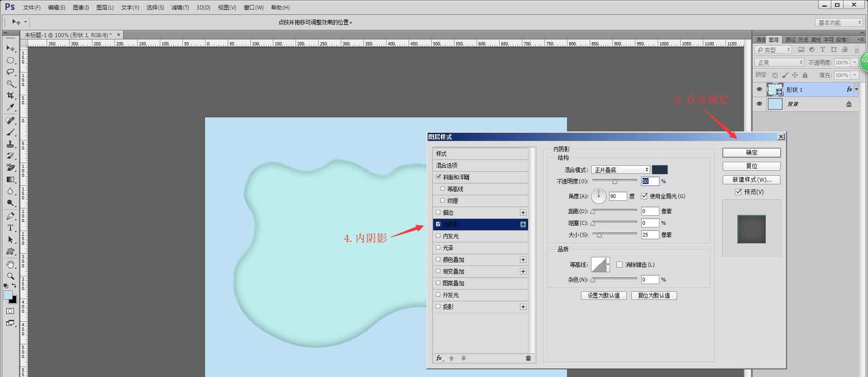Select the Dodge tool
Viewport: 868px width, 377px height.
coord(10,203)
